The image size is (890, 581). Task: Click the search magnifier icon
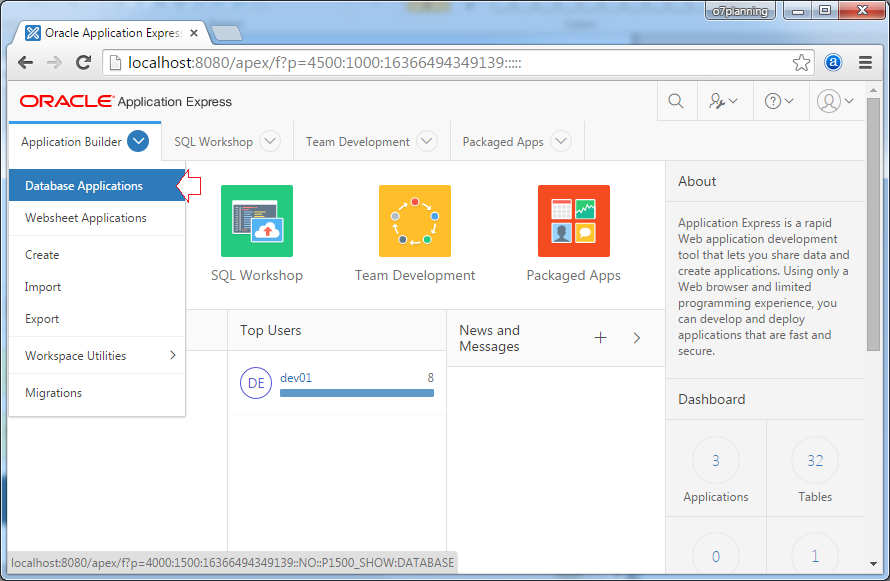coord(676,101)
